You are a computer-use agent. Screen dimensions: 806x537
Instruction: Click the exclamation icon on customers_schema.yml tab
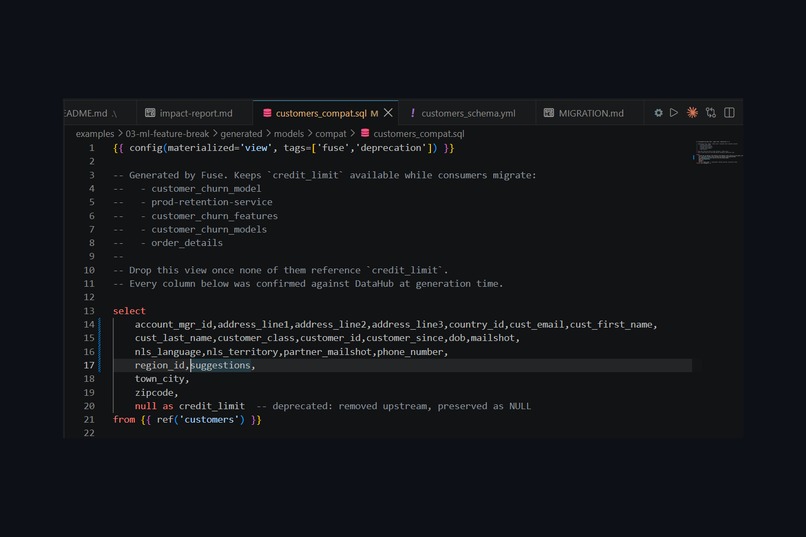point(412,113)
